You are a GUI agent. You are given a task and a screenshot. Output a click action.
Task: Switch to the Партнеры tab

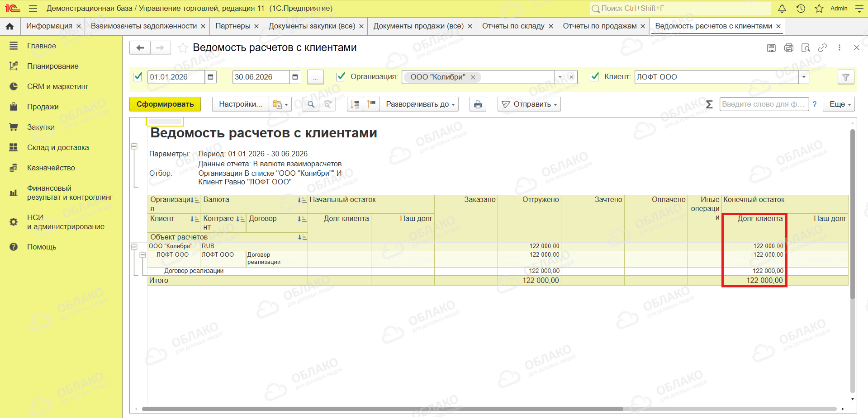pos(233,26)
